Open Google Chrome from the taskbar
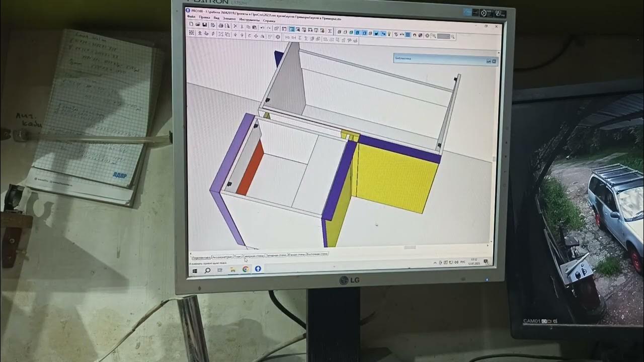The image size is (644, 362). pyautogui.click(x=246, y=269)
